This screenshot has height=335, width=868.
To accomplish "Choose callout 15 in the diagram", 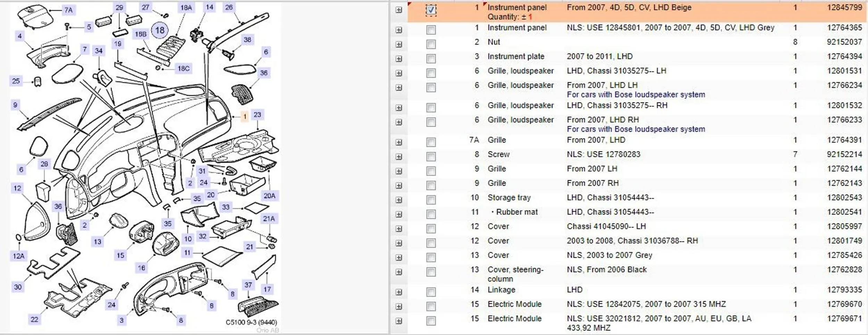I will point(120,256).
